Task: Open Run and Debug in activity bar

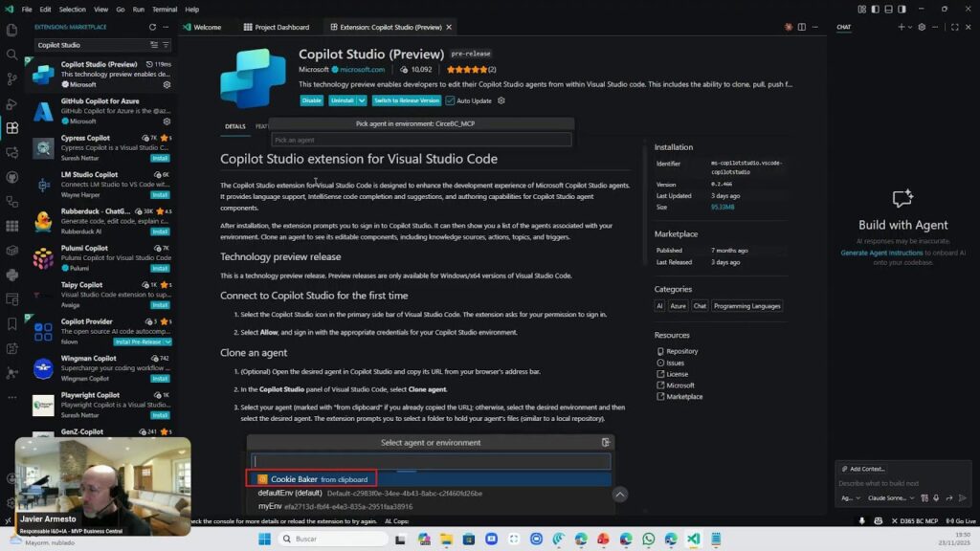Action: point(11,103)
